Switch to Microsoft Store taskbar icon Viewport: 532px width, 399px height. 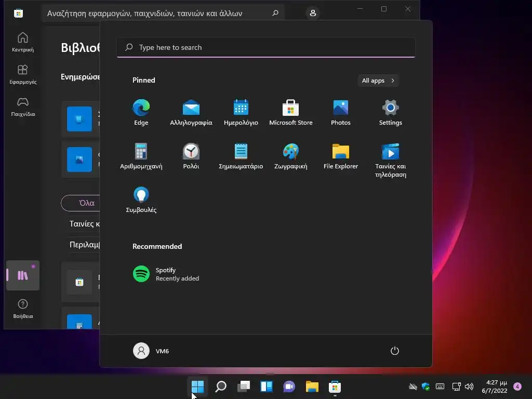335,387
